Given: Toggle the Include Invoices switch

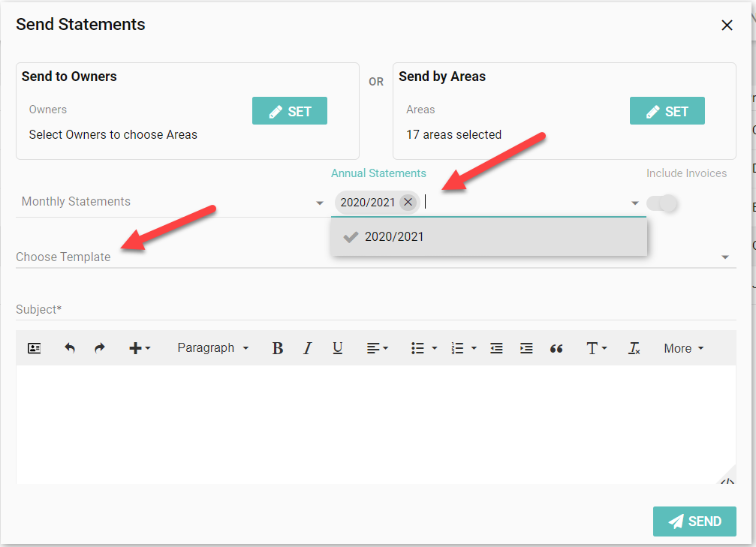Looking at the screenshot, I should (x=662, y=203).
